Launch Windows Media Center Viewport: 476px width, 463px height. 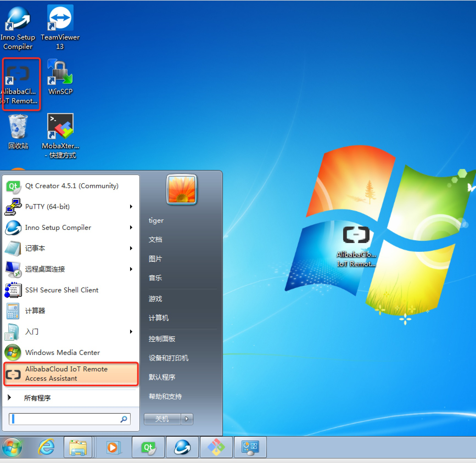[71, 352]
